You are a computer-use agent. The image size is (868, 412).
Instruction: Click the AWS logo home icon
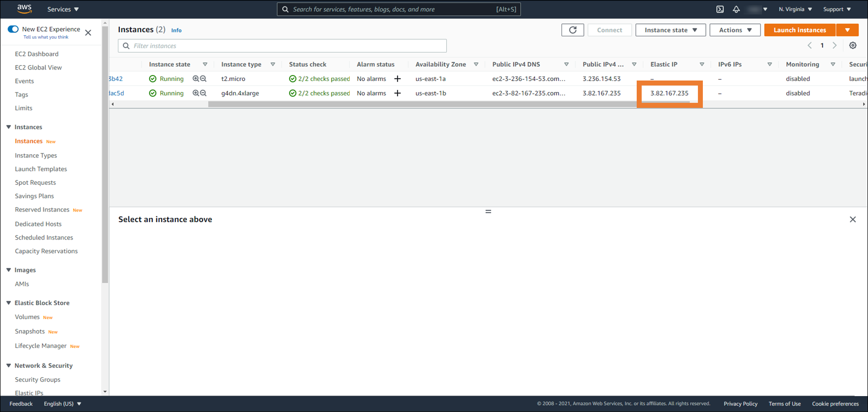24,9
